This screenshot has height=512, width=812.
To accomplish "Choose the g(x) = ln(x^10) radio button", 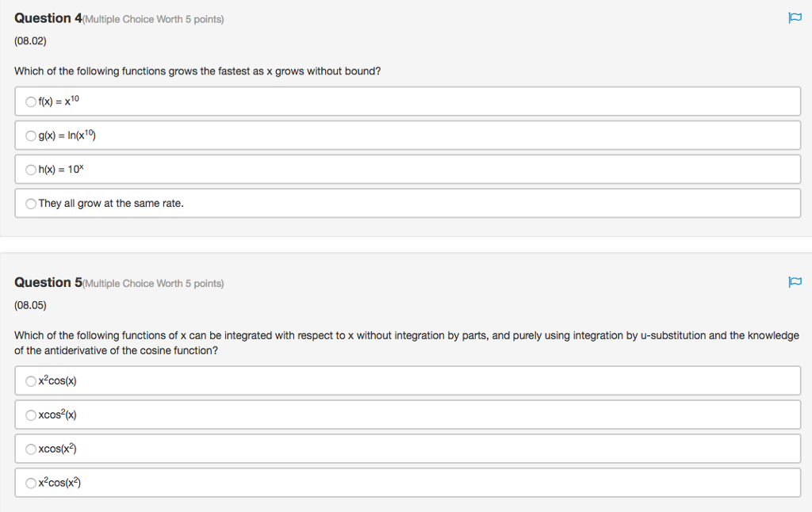I will tap(31, 136).
